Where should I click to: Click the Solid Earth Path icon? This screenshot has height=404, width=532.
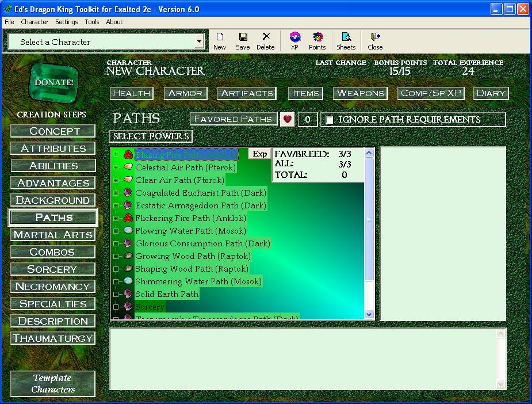click(128, 294)
